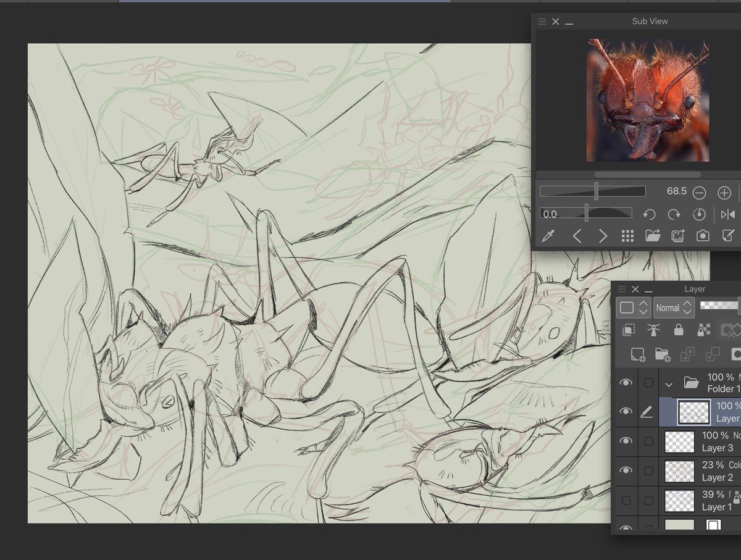This screenshot has height=560, width=741.
Task: Hide Layer 3 via its eye icon
Action: 626,441
